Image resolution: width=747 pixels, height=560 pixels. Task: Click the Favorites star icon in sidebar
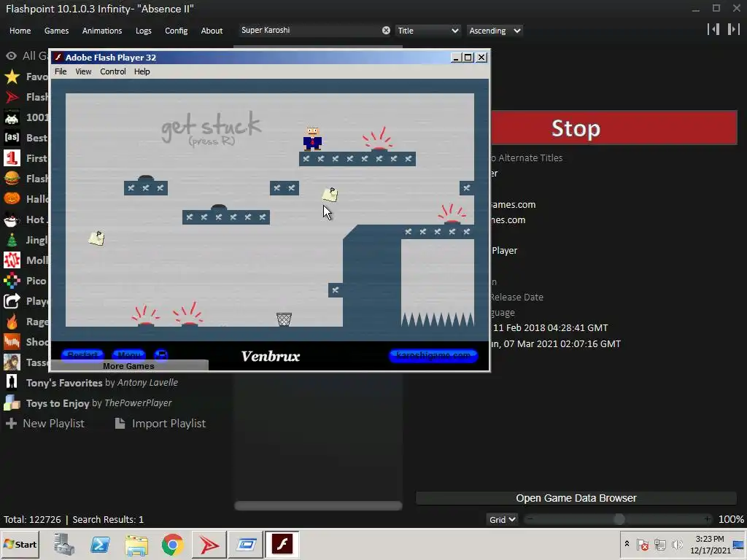(x=12, y=77)
